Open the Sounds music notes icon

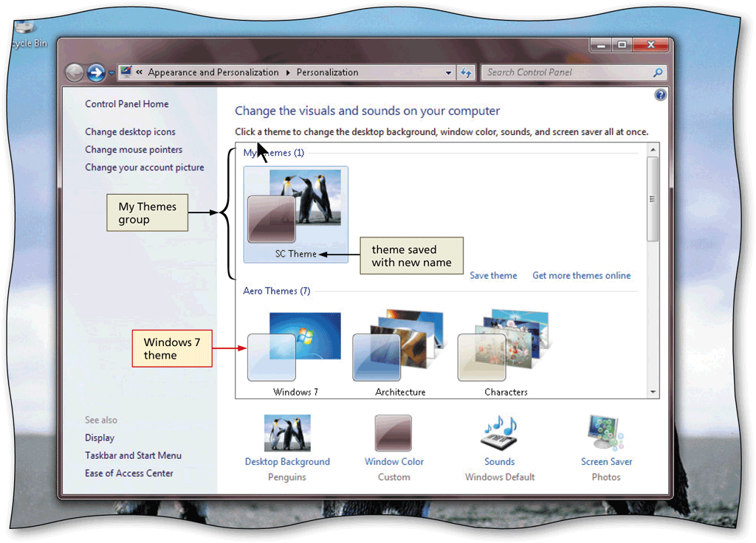point(500,432)
